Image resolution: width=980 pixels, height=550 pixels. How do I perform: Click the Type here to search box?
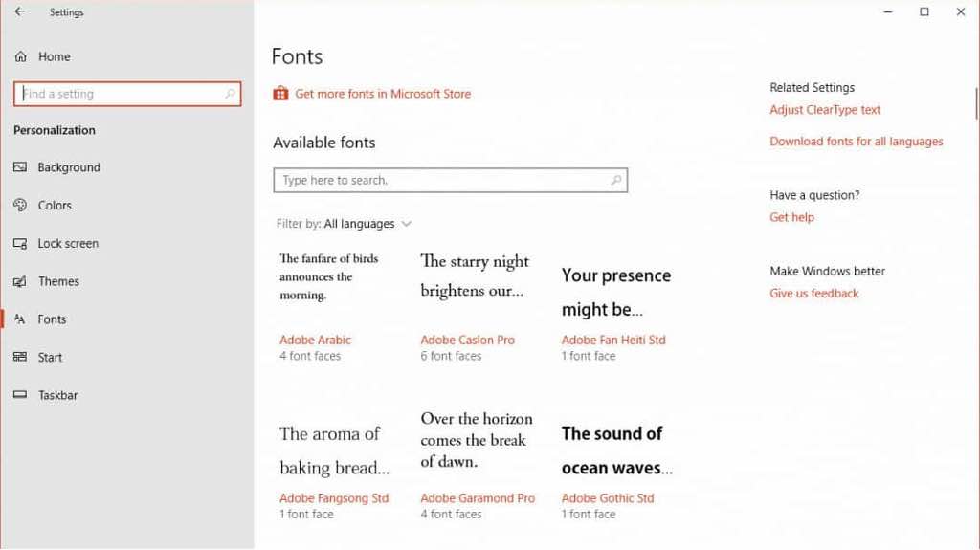pos(450,180)
